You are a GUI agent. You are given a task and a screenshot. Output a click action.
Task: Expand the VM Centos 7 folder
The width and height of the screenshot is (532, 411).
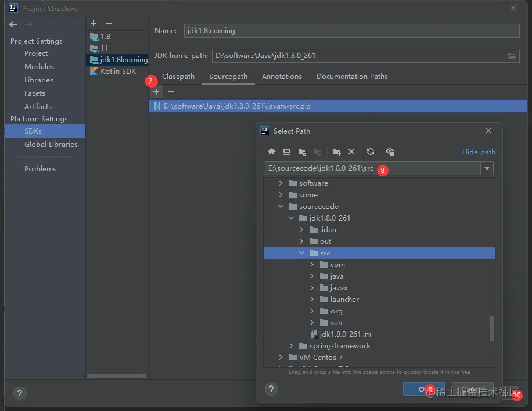[281, 357]
